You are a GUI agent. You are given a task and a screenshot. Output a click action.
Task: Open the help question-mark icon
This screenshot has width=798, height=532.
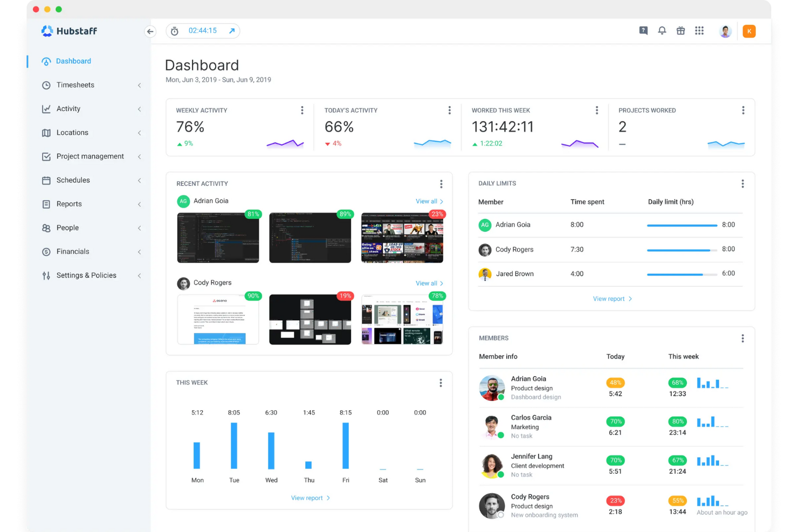pos(643,31)
